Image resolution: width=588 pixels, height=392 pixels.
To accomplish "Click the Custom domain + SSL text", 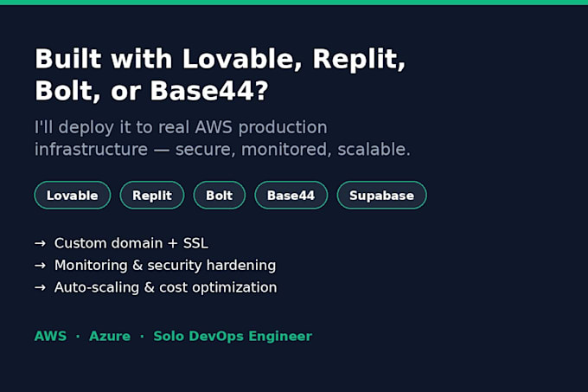I will [x=131, y=243].
